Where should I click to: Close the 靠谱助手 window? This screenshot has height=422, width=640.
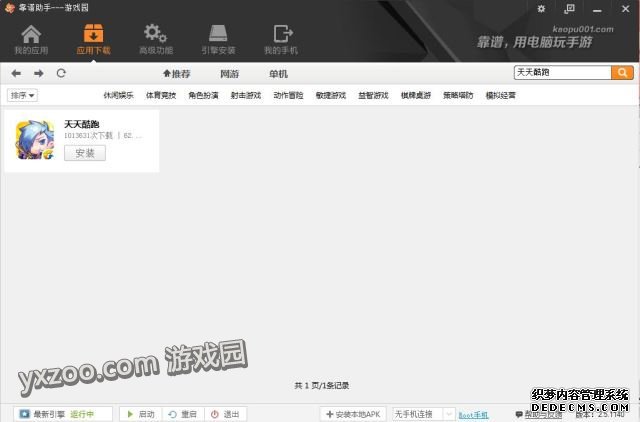625,9
